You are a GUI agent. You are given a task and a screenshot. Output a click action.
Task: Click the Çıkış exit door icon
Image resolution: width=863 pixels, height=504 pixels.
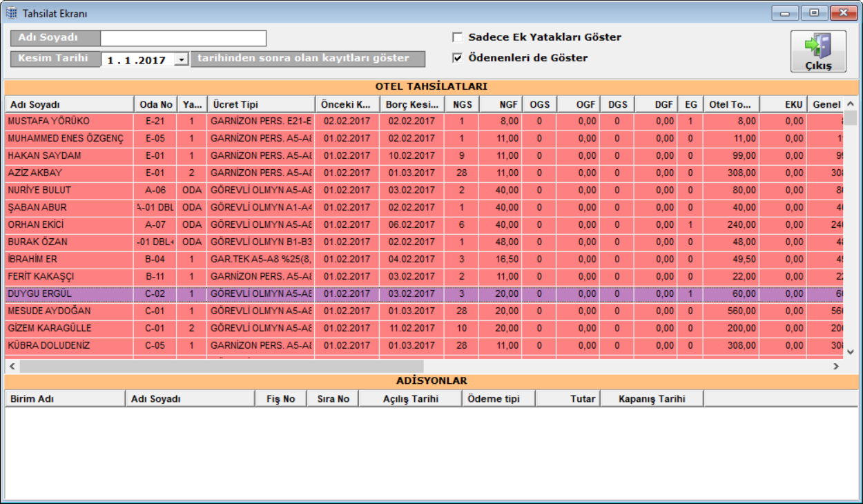click(x=818, y=46)
